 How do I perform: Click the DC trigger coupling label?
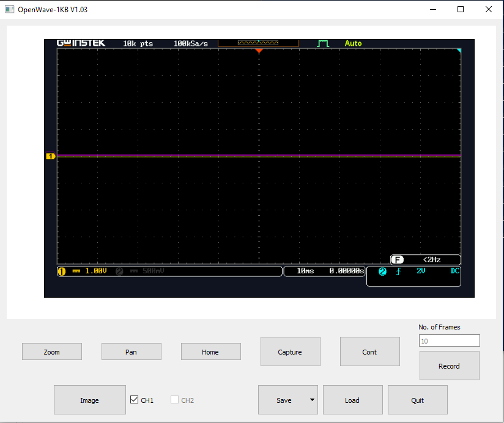(455, 271)
